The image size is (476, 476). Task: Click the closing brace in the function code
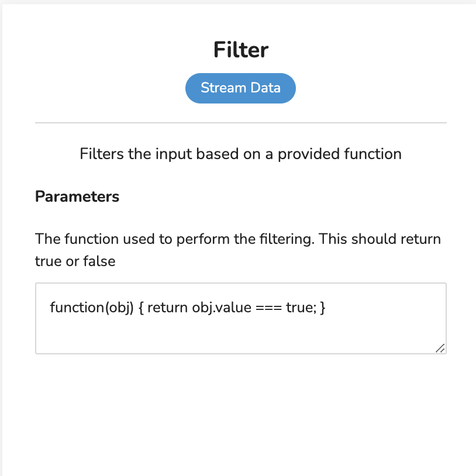323,308
